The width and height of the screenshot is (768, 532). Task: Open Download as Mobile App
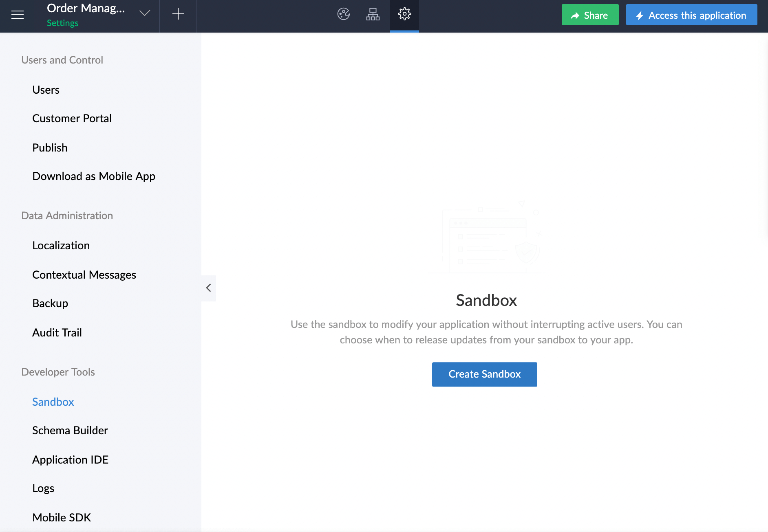[x=94, y=176]
